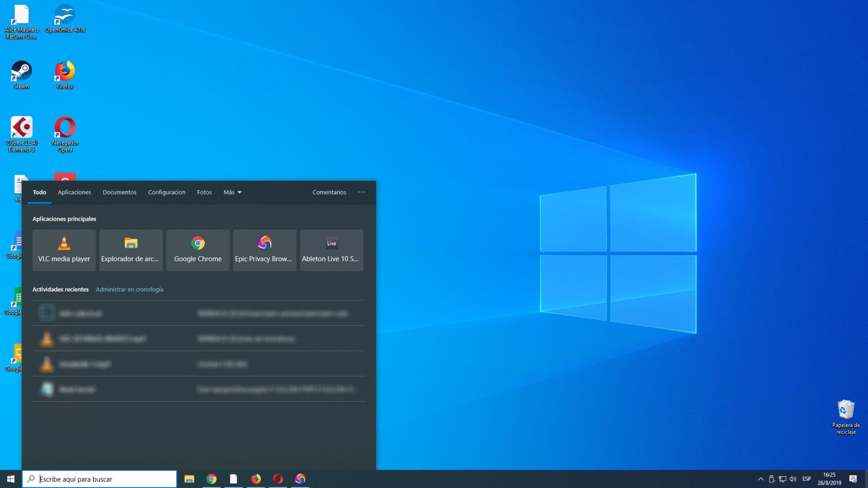Viewport: 868px width, 488px height.
Task: Click the system volume speaker icon
Action: pyautogui.click(x=793, y=479)
